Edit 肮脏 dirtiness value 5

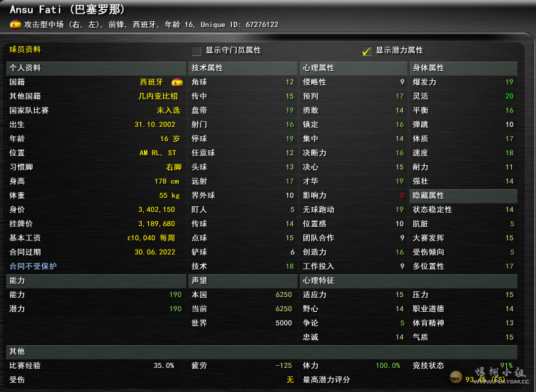[512, 224]
